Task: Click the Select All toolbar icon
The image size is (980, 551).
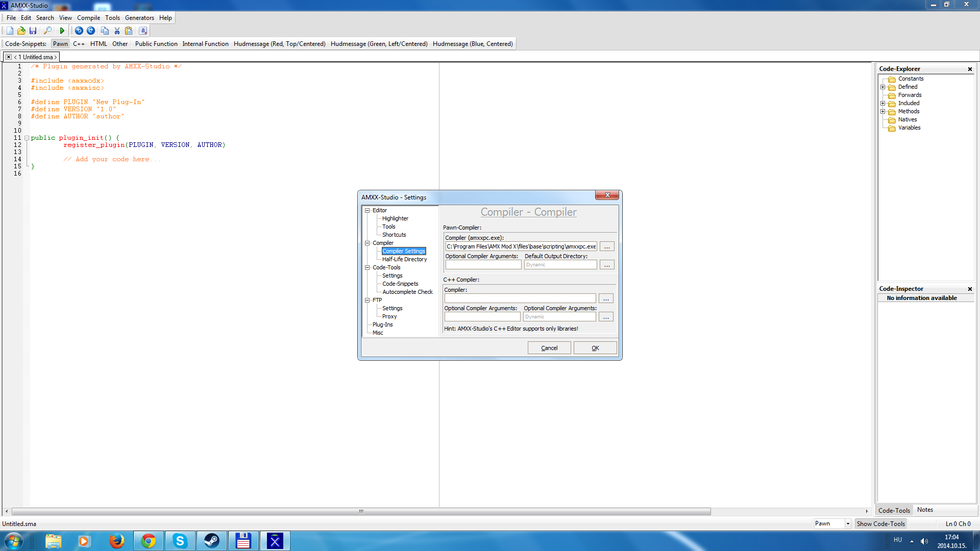Action: pyautogui.click(x=143, y=31)
